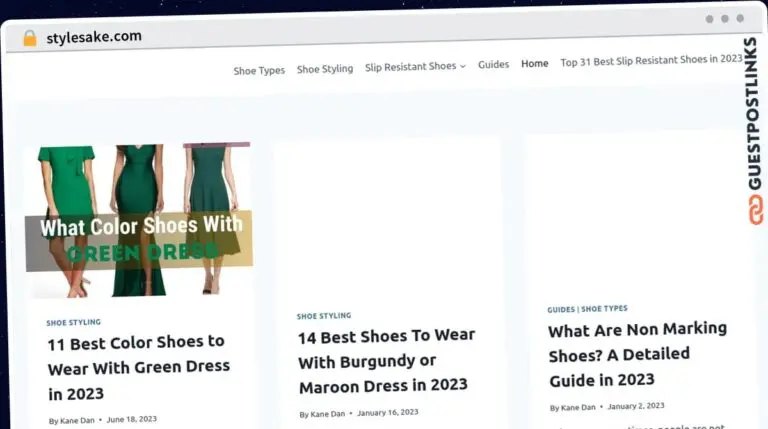Click the last gray window control dot

740,18
